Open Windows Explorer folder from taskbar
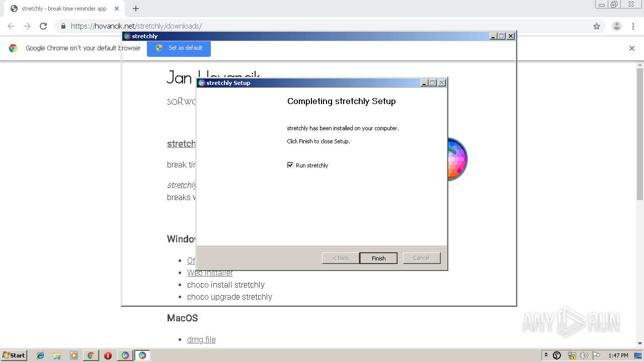 (57, 355)
